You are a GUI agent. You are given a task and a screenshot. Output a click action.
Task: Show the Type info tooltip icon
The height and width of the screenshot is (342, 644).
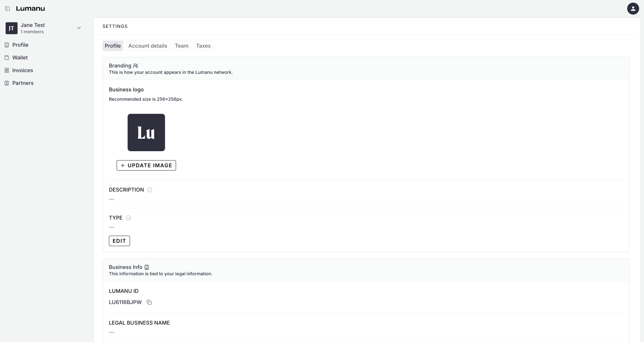pyautogui.click(x=128, y=218)
